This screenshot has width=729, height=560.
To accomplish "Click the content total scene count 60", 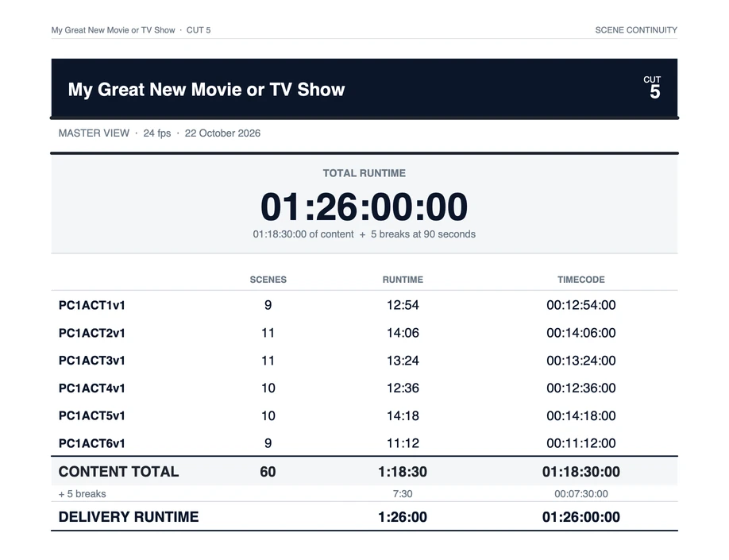I will (x=268, y=472).
